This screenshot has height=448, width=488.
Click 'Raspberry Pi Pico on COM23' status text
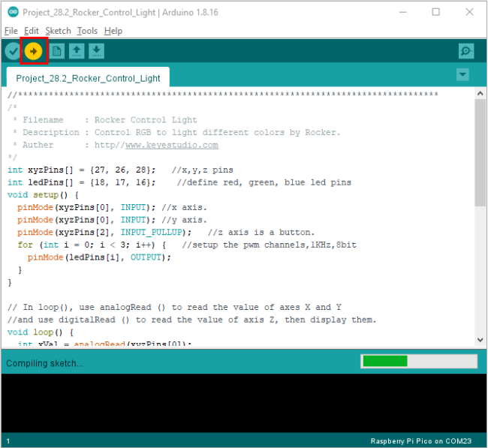420,440
